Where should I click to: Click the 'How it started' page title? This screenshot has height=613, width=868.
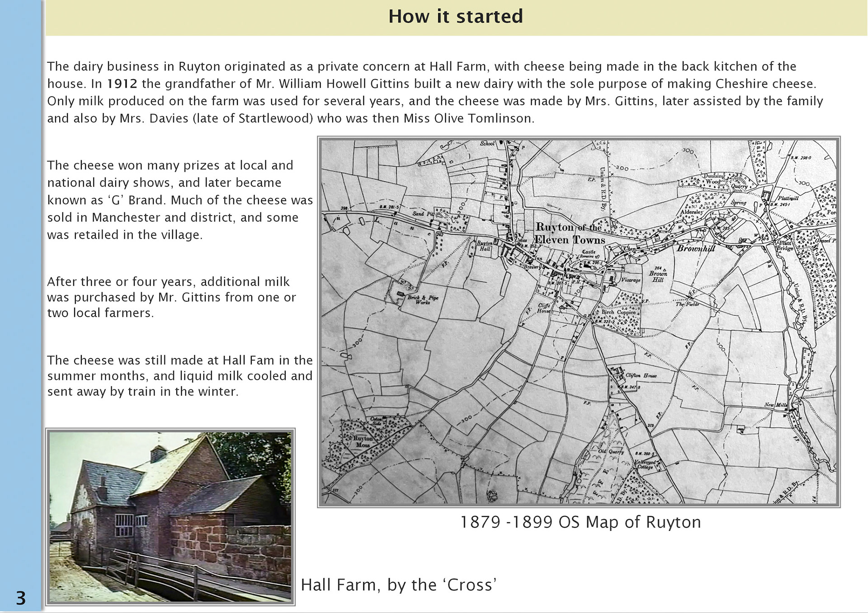(x=455, y=16)
